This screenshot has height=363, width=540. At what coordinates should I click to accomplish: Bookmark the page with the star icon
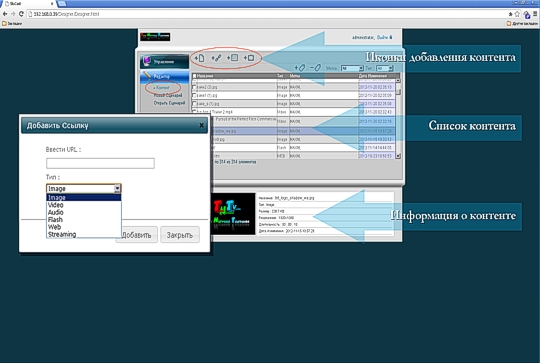tap(517, 14)
